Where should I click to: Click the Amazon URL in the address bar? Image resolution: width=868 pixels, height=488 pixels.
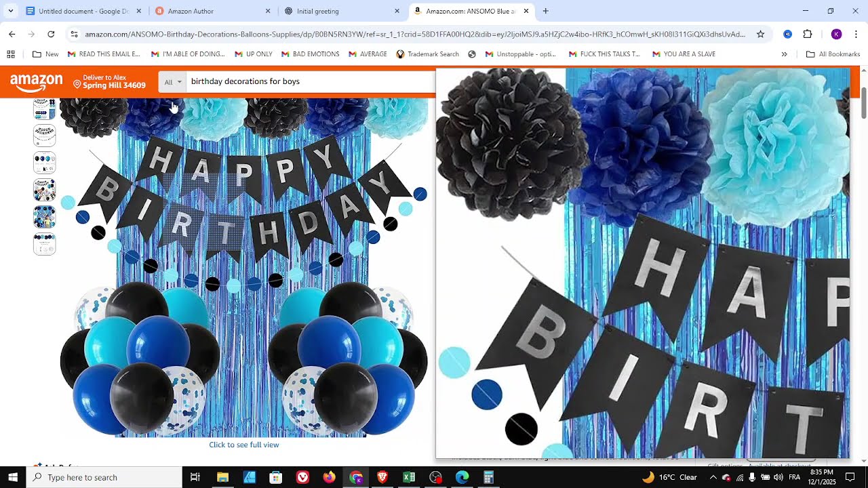[415, 34]
